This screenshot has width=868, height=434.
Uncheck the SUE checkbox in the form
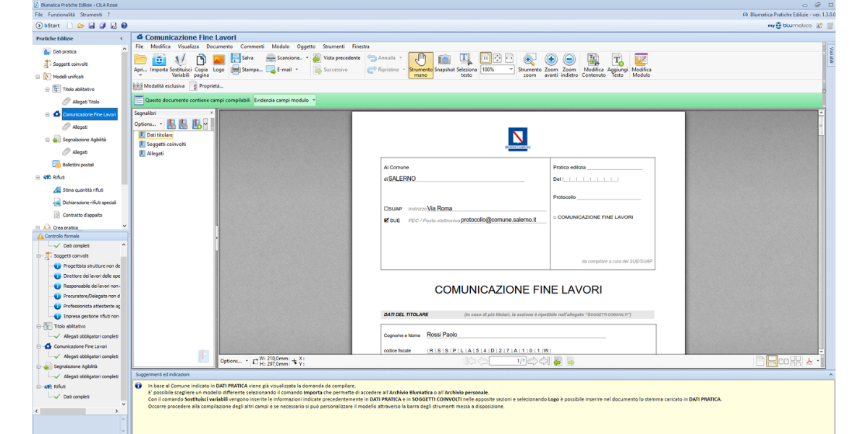(x=386, y=220)
